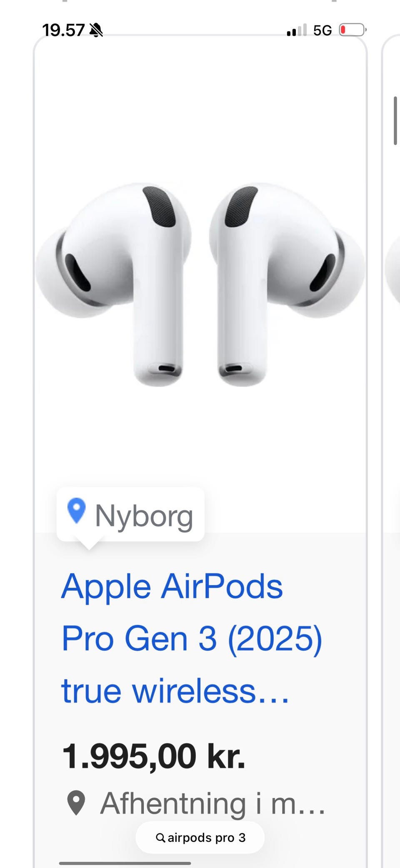
Task: Tap the airpods pro 3 search field
Action: point(200,838)
